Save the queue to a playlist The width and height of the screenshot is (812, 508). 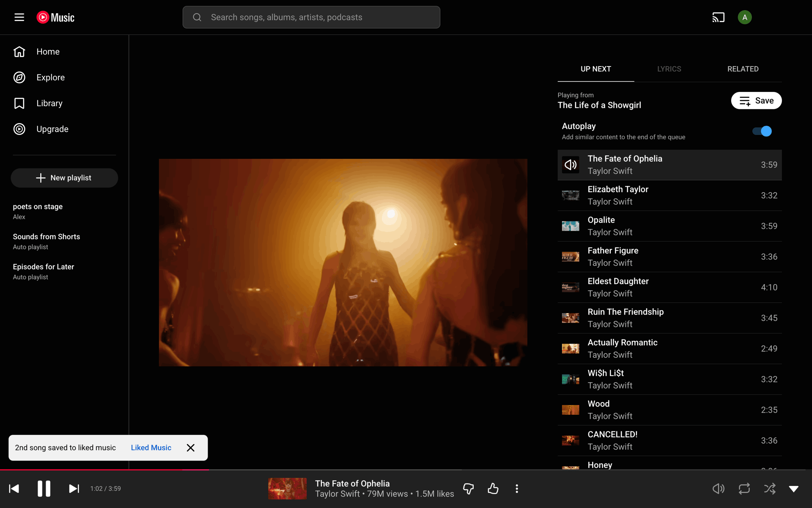click(756, 101)
